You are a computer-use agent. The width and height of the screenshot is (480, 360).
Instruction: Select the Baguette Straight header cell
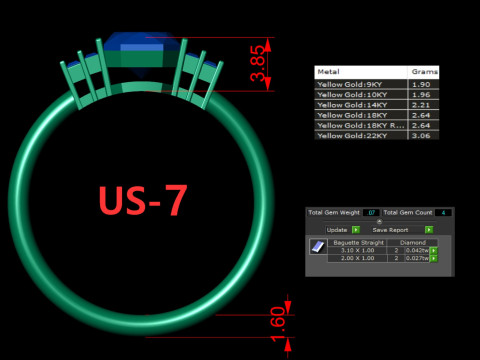358,243
